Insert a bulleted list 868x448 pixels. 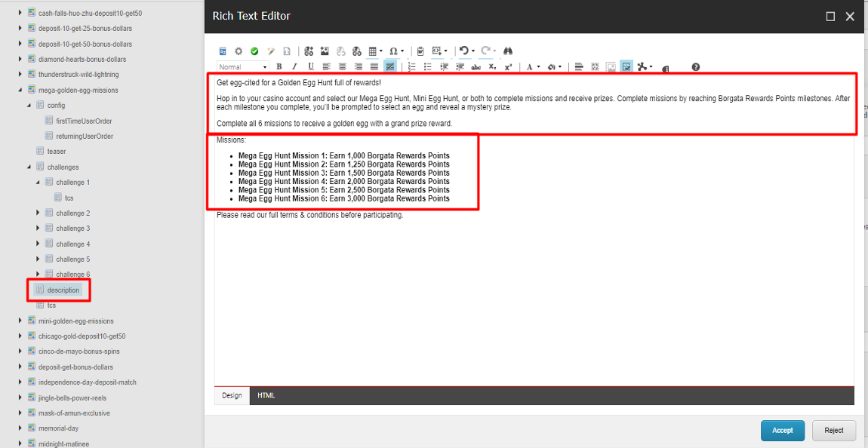(427, 67)
